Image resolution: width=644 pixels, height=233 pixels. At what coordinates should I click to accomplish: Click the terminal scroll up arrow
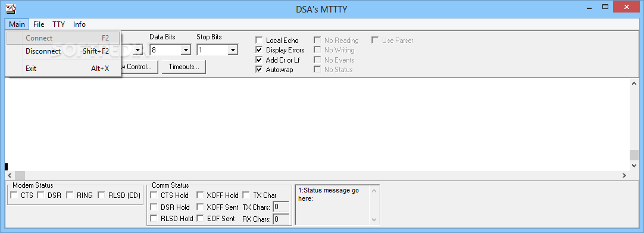pyautogui.click(x=634, y=83)
